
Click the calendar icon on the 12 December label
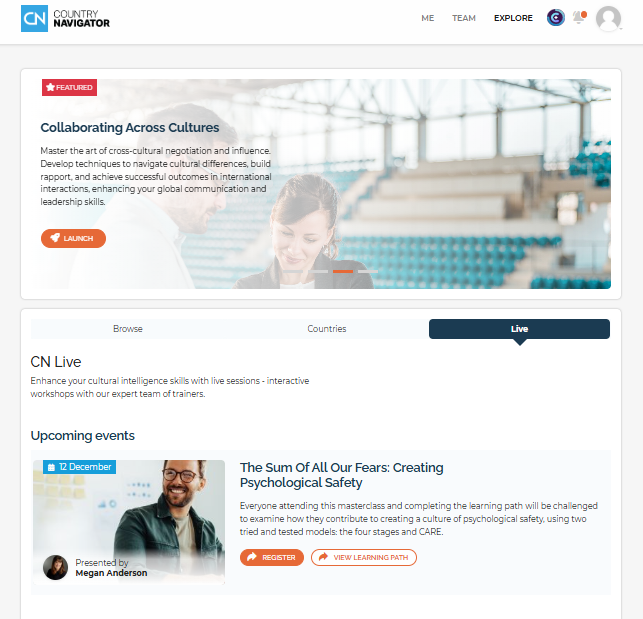(x=51, y=467)
